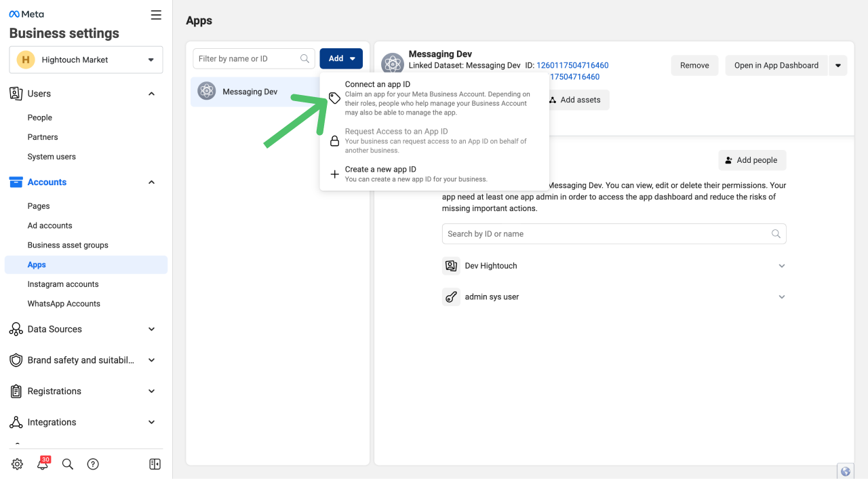Click the Messaging Dev app ID link

click(572, 66)
